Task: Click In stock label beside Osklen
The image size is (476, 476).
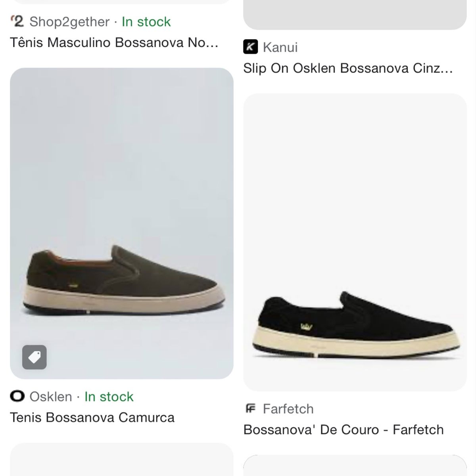Action: [x=109, y=396]
